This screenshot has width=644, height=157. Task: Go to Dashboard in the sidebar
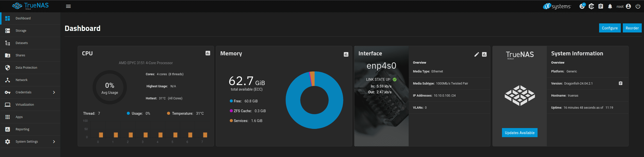[31, 18]
